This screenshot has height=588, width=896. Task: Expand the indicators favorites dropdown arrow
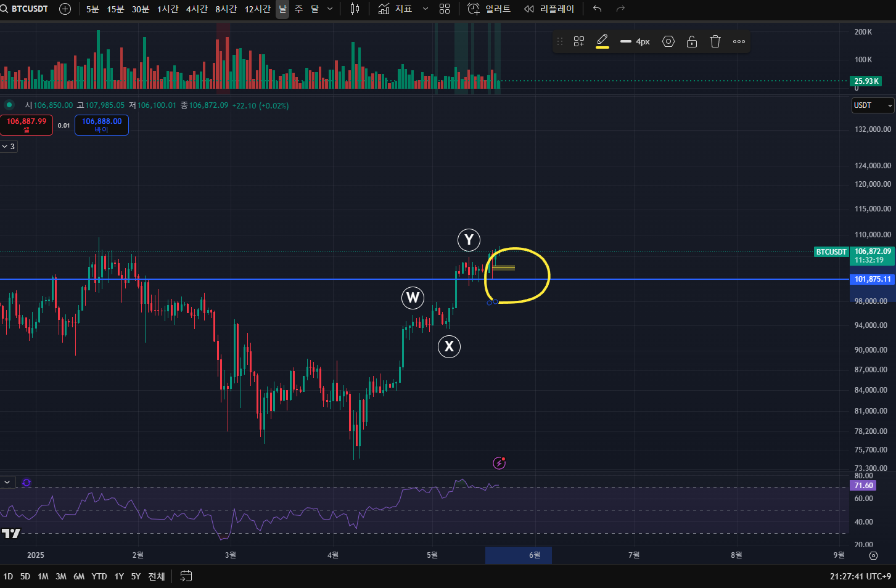[x=425, y=9]
